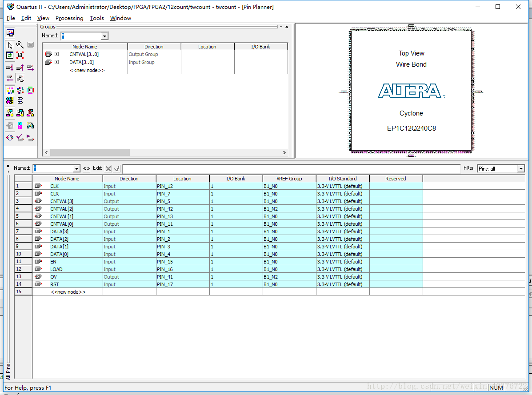
Task: Select the PIN_42 location cell
Action: click(183, 209)
